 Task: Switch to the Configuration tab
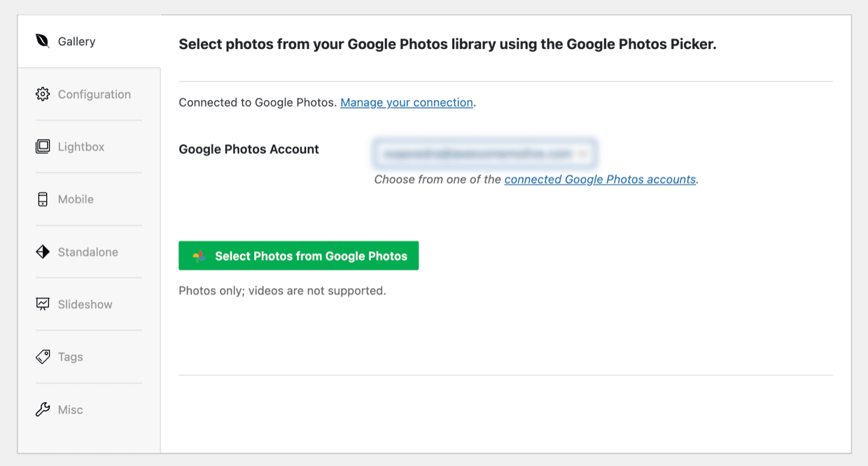[x=94, y=94]
